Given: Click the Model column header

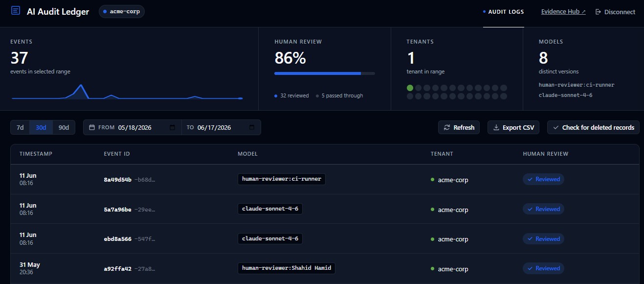Looking at the screenshot, I should coord(247,154).
